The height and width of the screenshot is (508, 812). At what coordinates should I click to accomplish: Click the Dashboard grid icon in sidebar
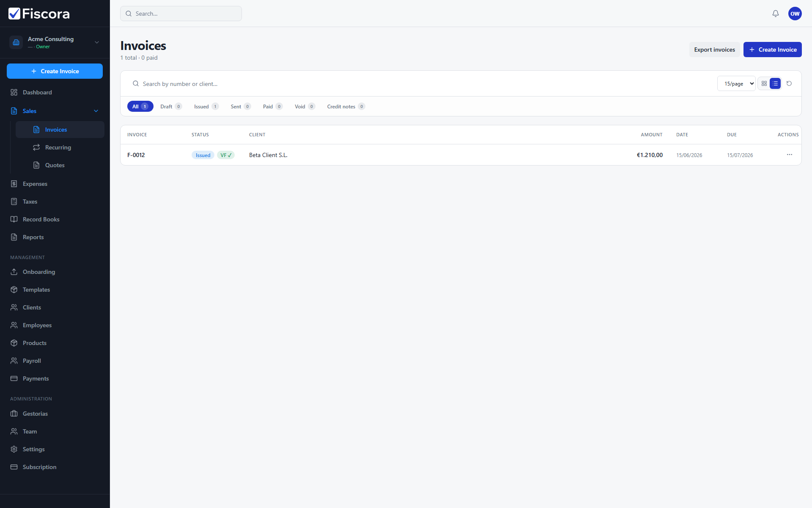coord(14,92)
